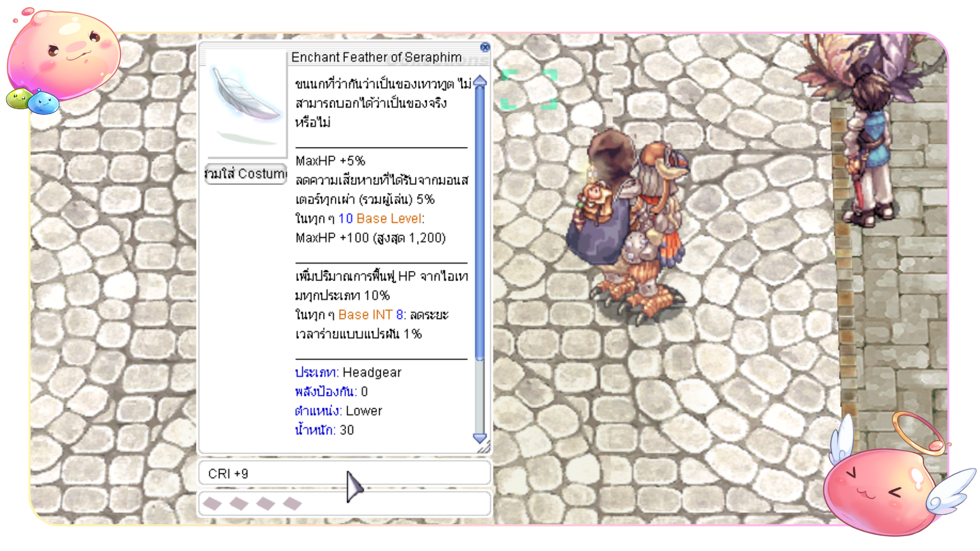This screenshot has width=980, height=551.
Task: Click the Enchant Feather of Seraphim title
Action: (x=376, y=57)
